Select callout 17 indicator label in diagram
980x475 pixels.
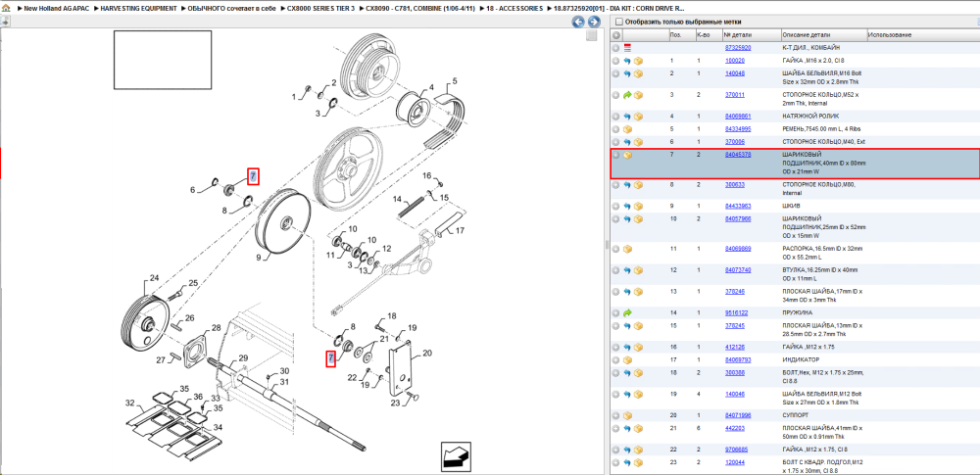(x=460, y=230)
